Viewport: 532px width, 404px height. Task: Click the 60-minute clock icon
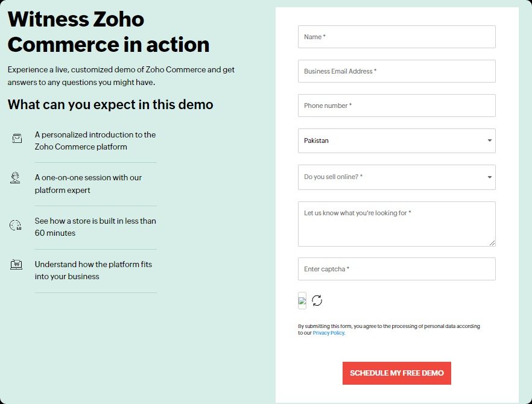(16, 225)
